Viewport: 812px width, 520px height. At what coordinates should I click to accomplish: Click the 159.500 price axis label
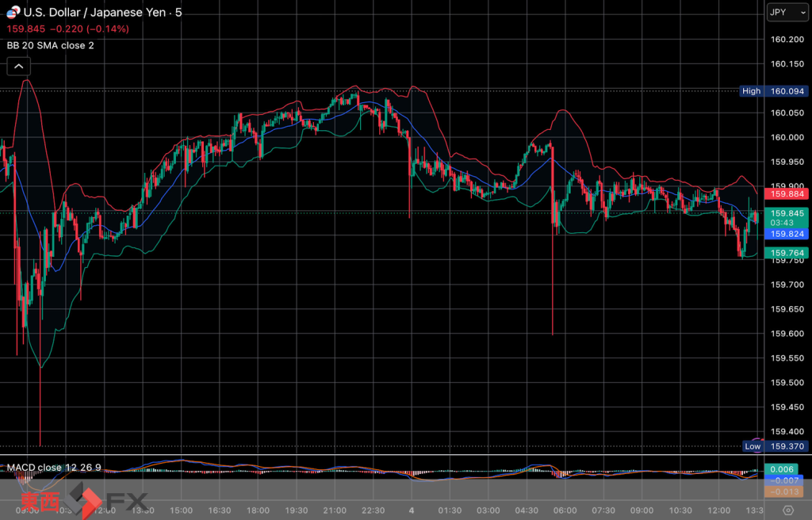[787, 382]
